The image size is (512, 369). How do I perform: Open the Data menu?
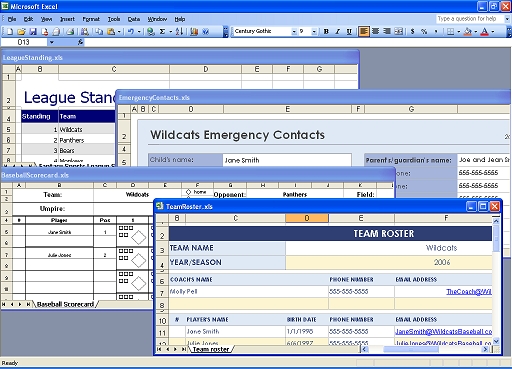click(x=134, y=19)
